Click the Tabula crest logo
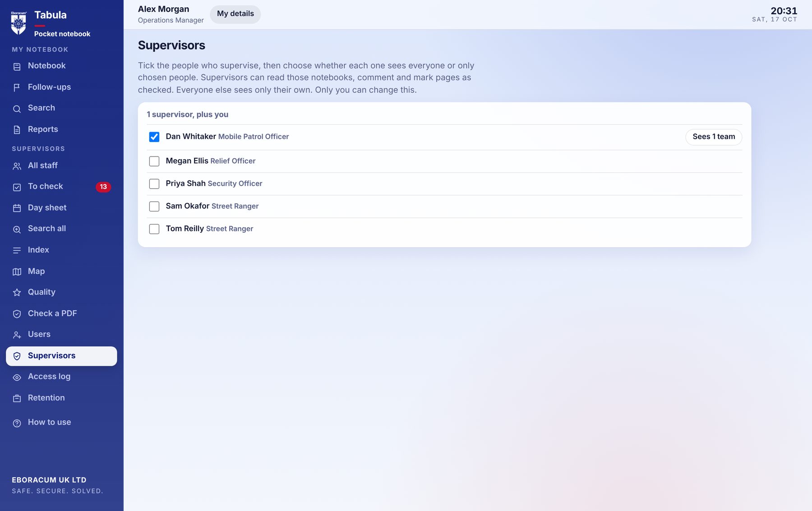The image size is (812, 511). click(x=18, y=23)
